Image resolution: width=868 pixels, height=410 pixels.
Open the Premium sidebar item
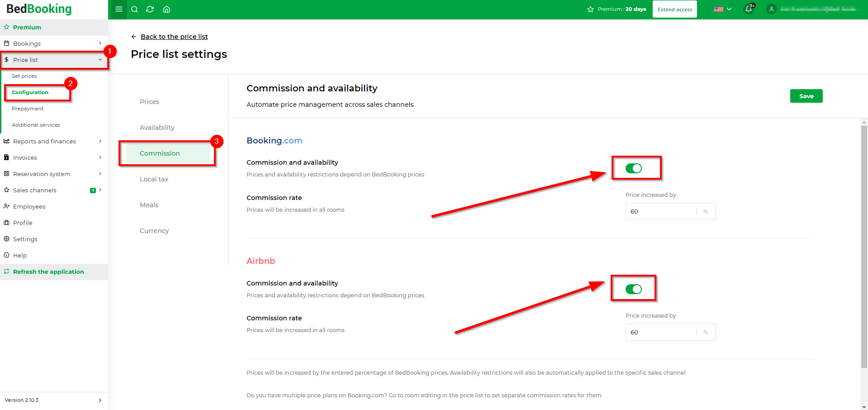pos(54,27)
